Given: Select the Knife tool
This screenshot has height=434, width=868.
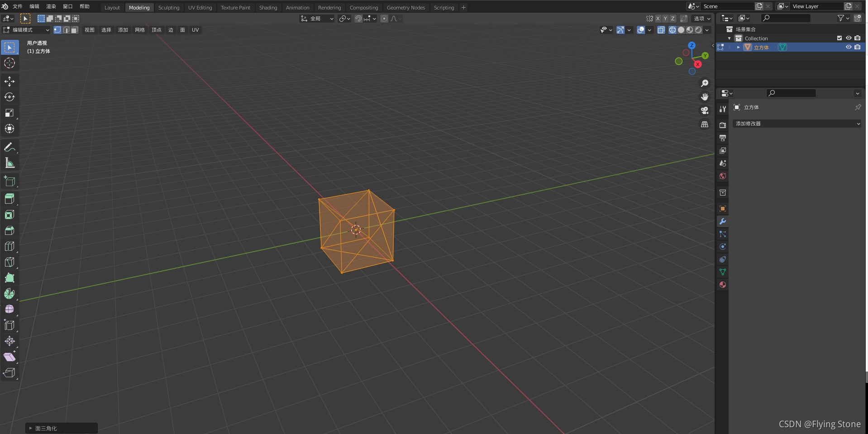Looking at the screenshot, I should pos(10,262).
